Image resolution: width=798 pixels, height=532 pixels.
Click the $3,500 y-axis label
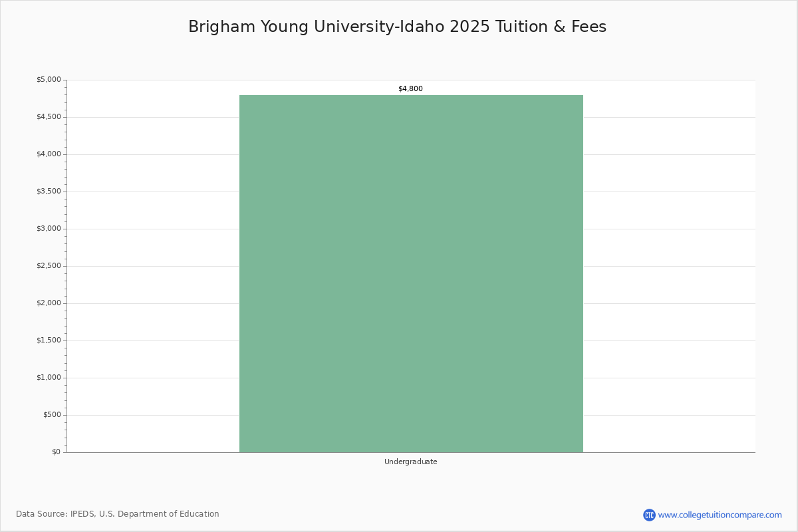(x=49, y=192)
